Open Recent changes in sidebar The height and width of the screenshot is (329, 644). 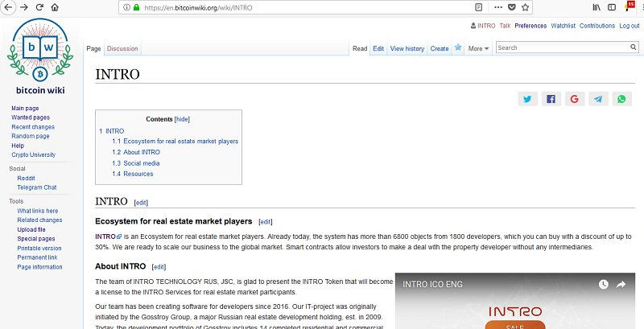[33, 127]
